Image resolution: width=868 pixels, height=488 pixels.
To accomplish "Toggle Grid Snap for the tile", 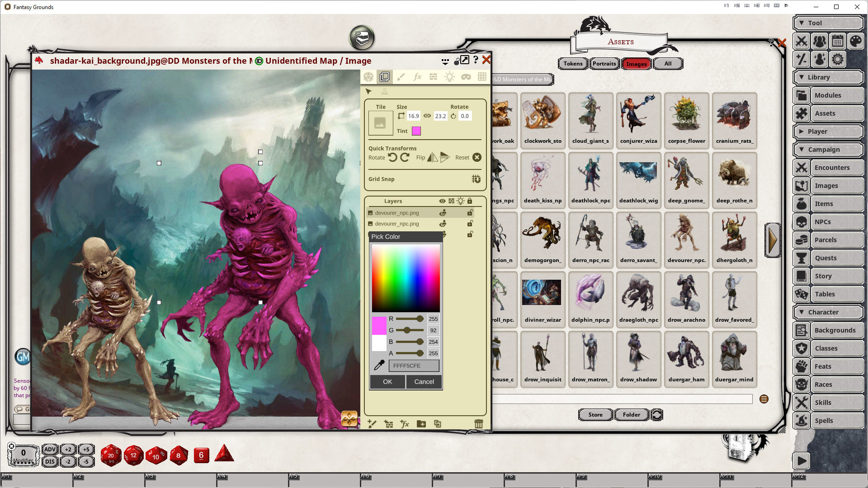I will 476,179.
